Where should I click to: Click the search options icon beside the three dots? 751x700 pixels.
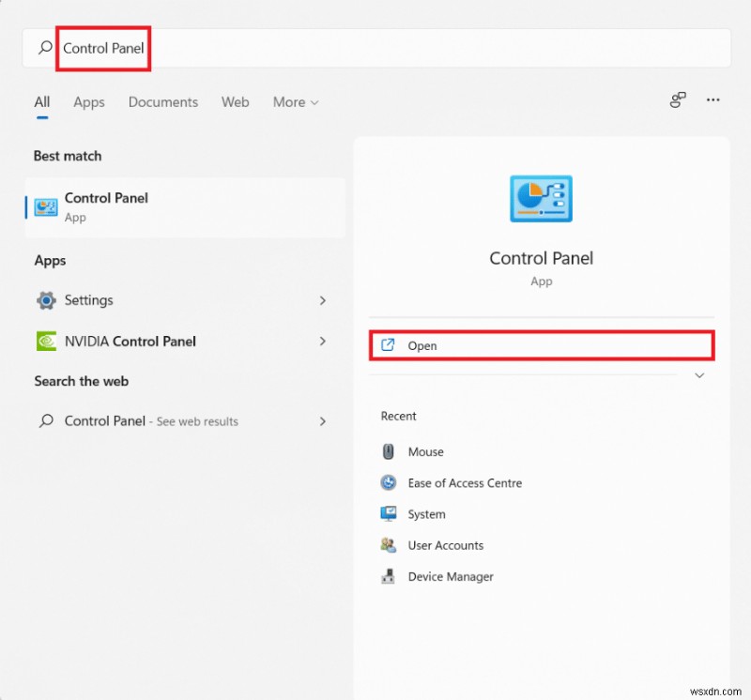678,100
